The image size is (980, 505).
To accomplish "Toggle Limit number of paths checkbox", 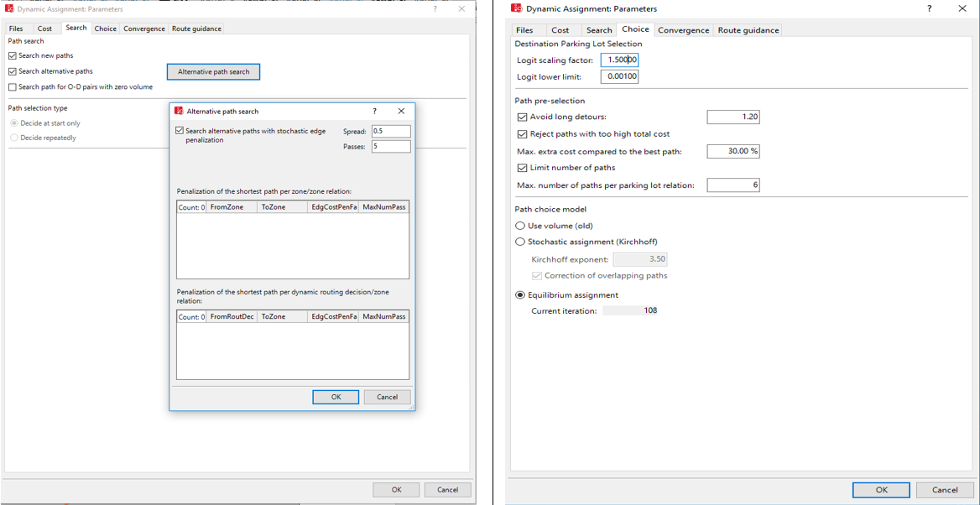I will click(x=523, y=168).
